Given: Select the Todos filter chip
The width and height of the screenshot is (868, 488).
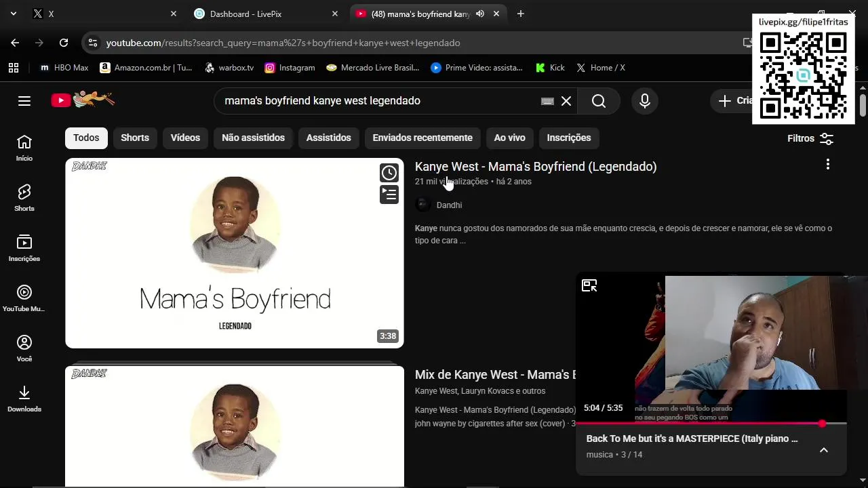Looking at the screenshot, I should click(x=86, y=138).
